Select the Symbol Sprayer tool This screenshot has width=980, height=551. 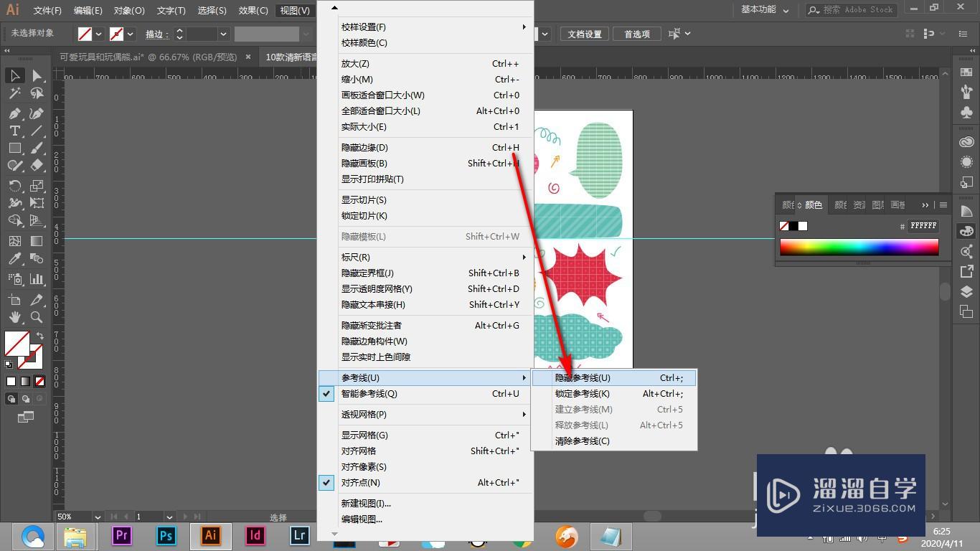(14, 279)
